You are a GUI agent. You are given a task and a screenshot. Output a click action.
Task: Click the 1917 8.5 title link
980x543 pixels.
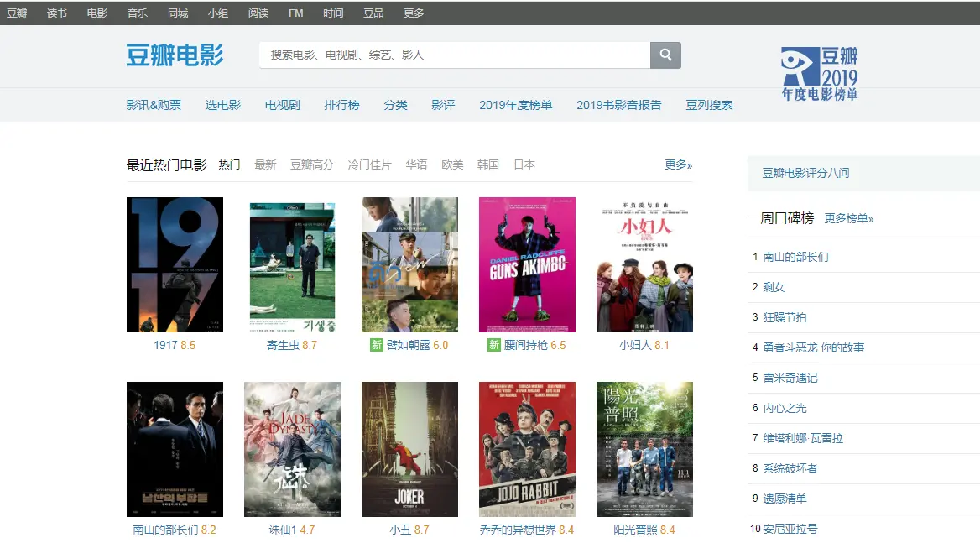(175, 345)
